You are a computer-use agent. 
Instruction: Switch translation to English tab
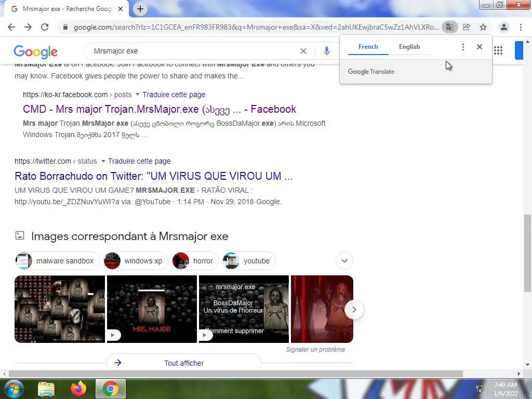coord(409,47)
